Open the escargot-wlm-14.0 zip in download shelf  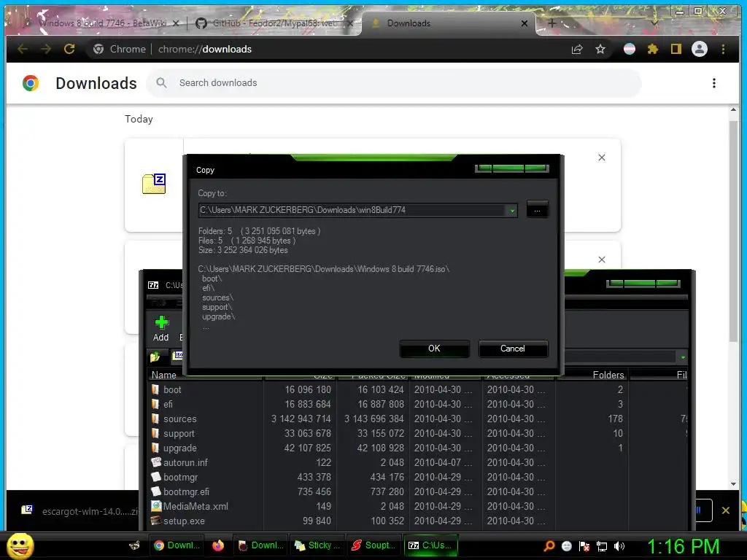click(x=80, y=511)
